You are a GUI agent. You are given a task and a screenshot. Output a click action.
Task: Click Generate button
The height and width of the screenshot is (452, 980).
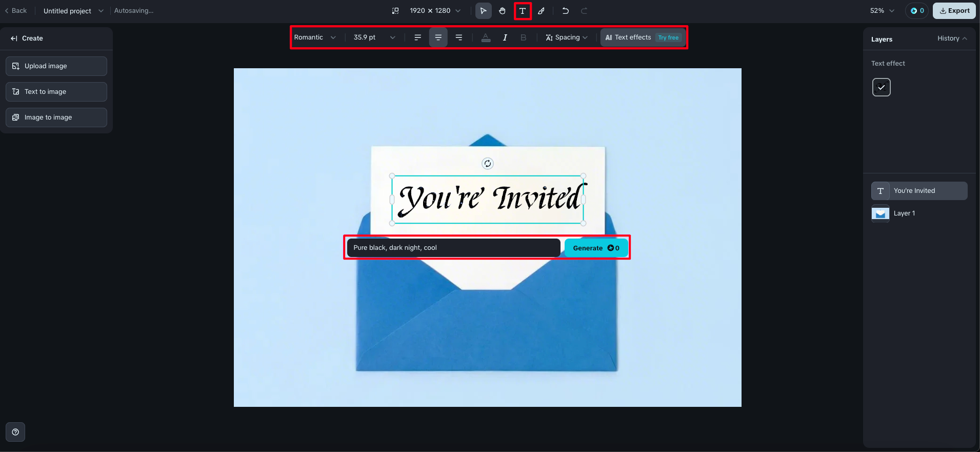point(596,248)
